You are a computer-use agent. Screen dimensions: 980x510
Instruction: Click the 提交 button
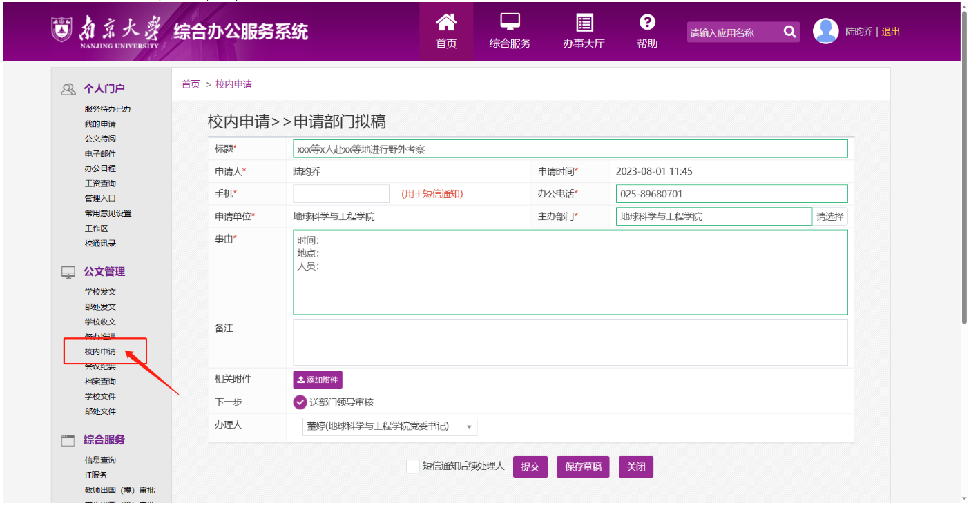(x=530, y=467)
